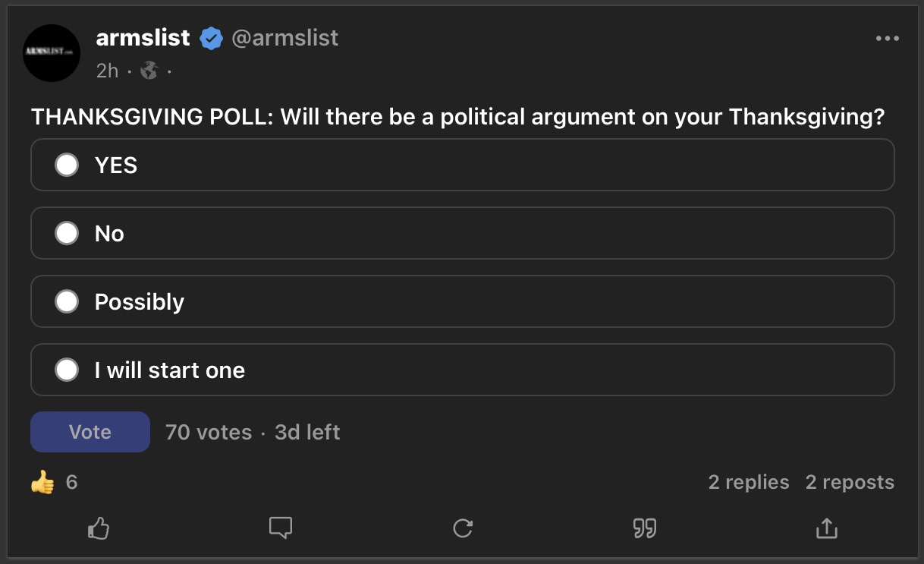The width and height of the screenshot is (924, 564).
Task: Share the post using the share icon
Action: 827,528
